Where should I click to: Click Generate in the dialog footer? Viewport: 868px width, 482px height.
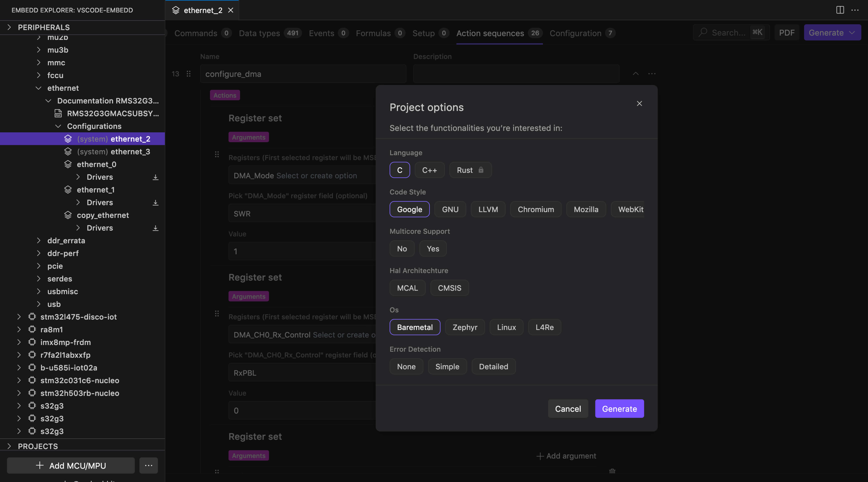click(x=619, y=408)
